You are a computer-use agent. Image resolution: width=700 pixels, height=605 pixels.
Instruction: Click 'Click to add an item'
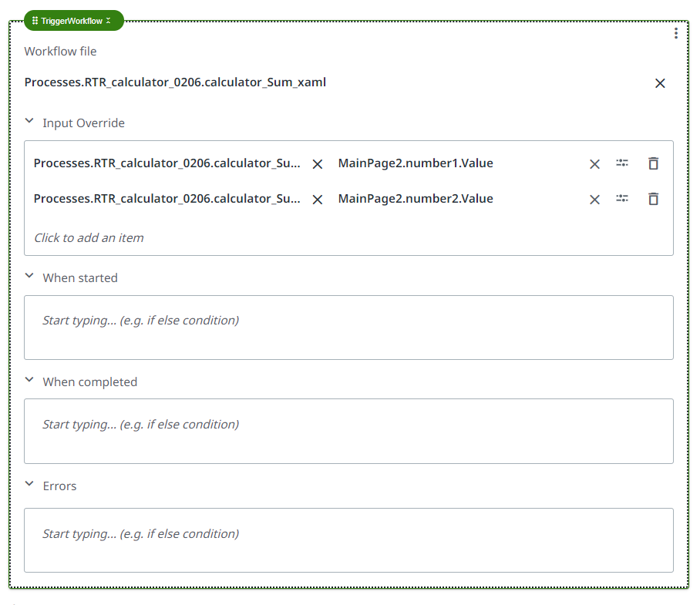[x=89, y=237]
